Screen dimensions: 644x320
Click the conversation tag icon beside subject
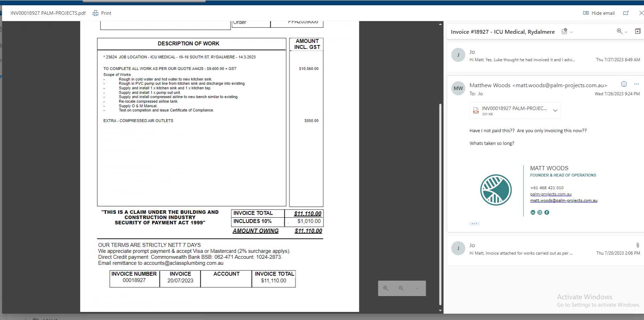point(564,31)
